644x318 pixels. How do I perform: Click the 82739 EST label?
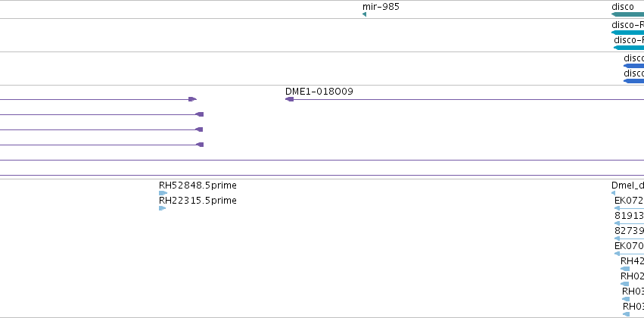coord(629,231)
